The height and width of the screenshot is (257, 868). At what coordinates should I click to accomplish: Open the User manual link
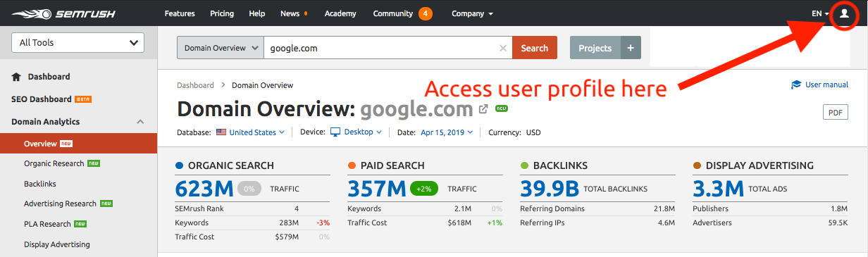(826, 84)
